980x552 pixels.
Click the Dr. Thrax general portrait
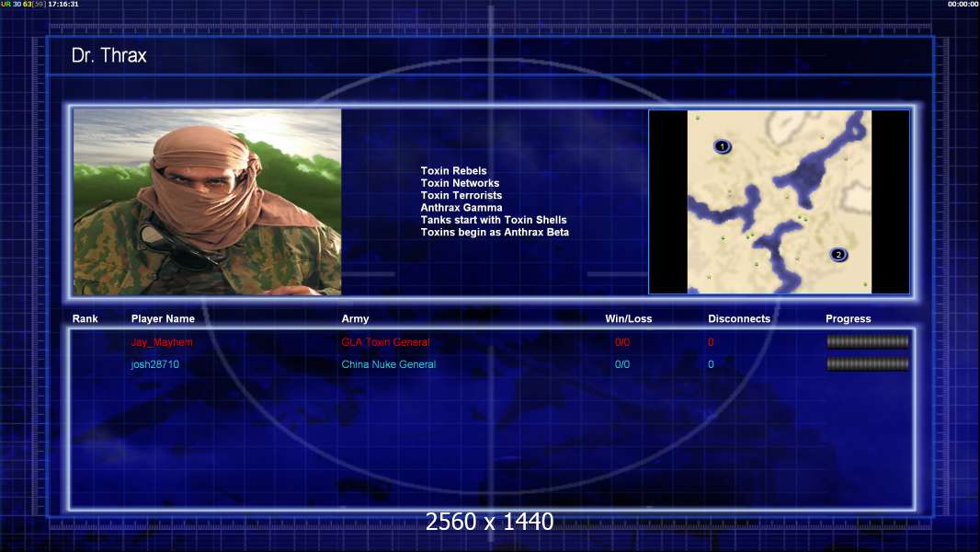pyautogui.click(x=208, y=201)
